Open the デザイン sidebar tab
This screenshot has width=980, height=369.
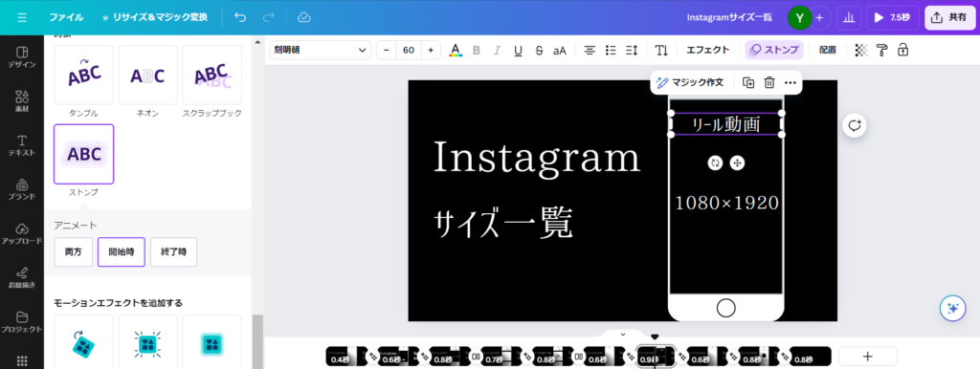[x=22, y=56]
